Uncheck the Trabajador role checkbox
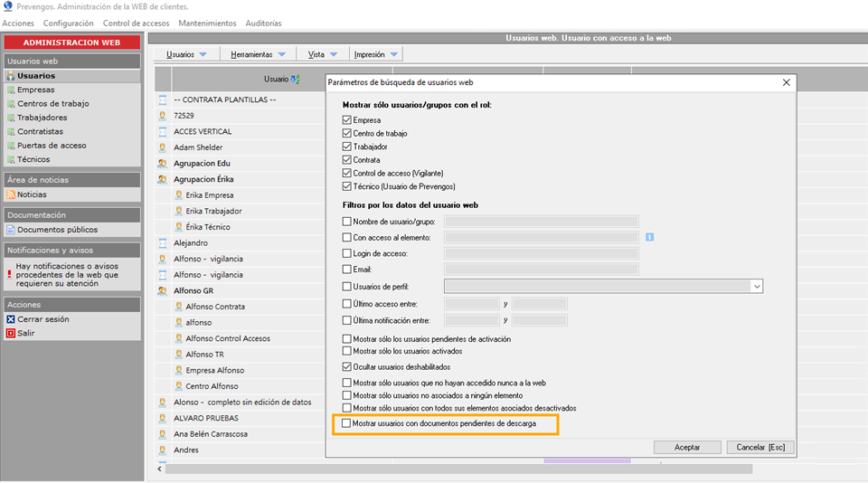The width and height of the screenshot is (868, 483). tap(347, 147)
